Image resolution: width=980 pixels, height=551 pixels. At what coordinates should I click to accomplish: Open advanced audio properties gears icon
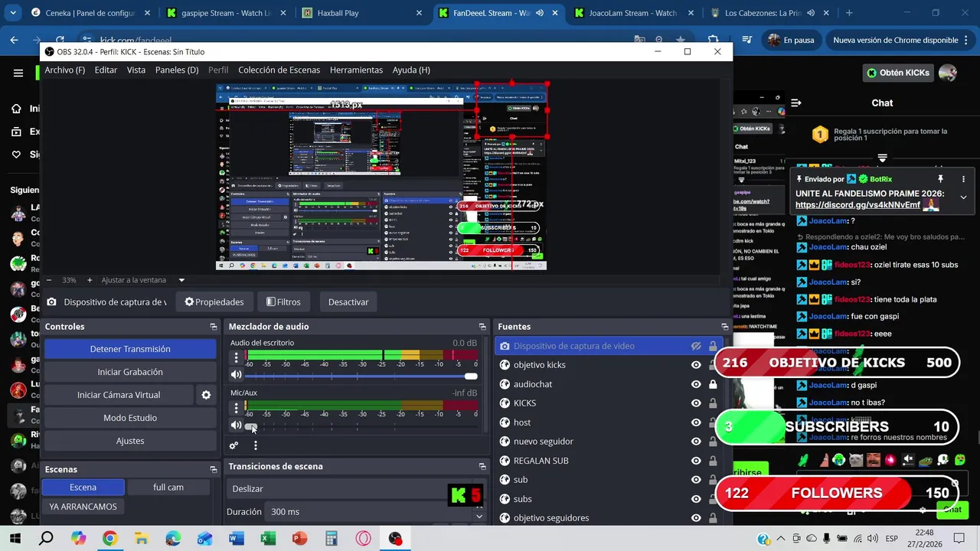coord(234,445)
